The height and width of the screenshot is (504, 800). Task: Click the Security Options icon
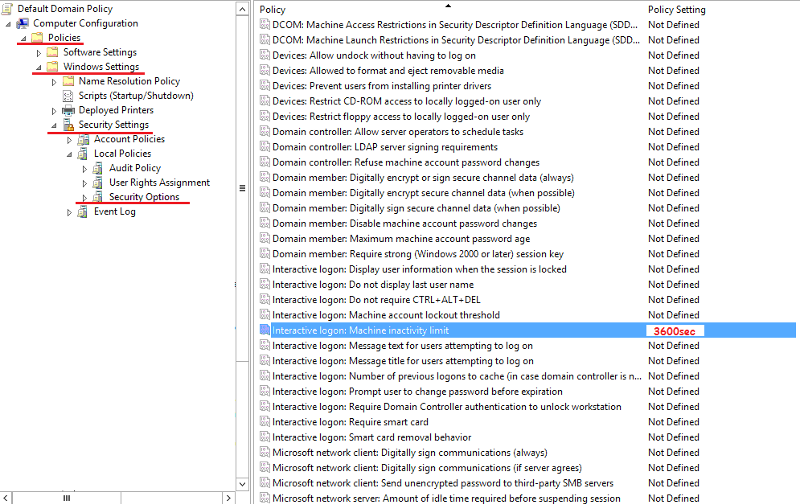click(98, 197)
